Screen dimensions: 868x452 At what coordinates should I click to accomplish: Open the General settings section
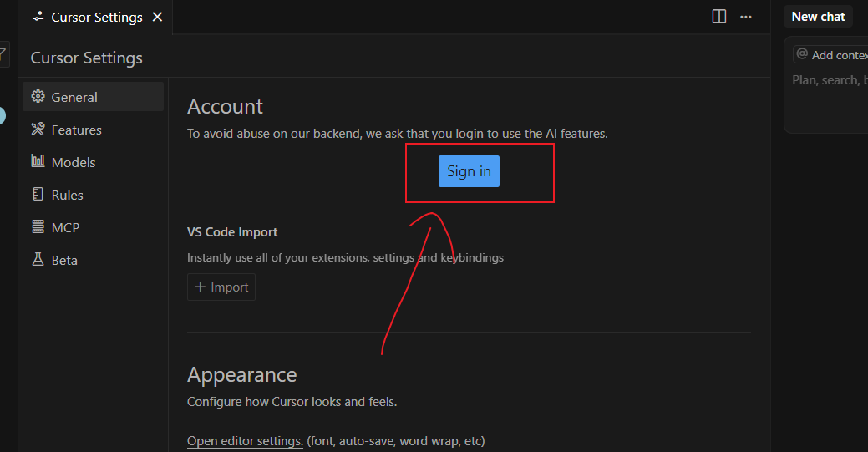coord(93,97)
